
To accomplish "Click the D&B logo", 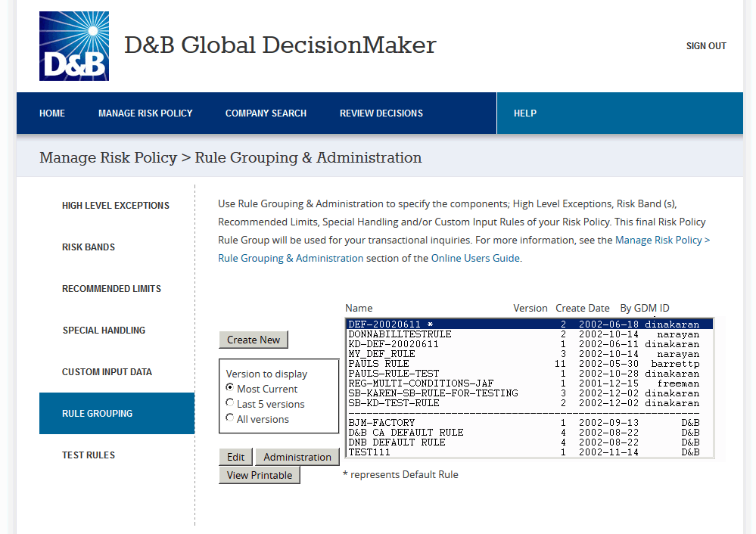I will (73, 45).
